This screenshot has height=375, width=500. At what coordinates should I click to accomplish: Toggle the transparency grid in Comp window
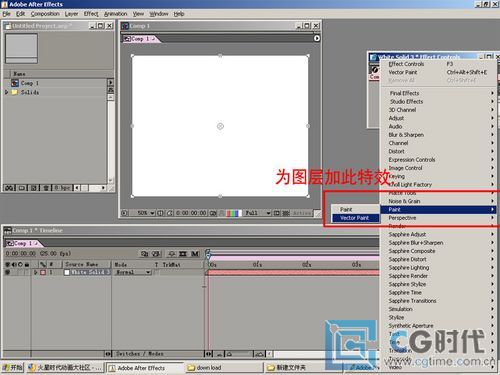coord(286,213)
